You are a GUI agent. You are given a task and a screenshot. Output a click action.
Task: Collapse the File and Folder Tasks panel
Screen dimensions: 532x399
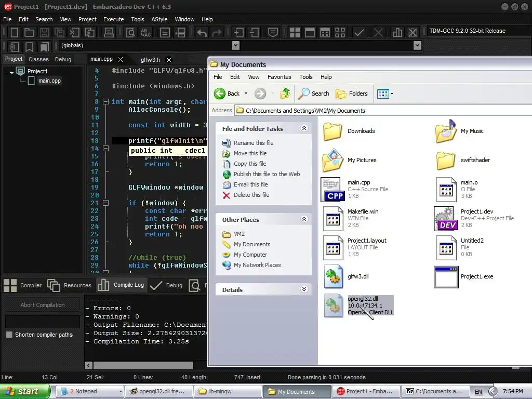(x=304, y=128)
